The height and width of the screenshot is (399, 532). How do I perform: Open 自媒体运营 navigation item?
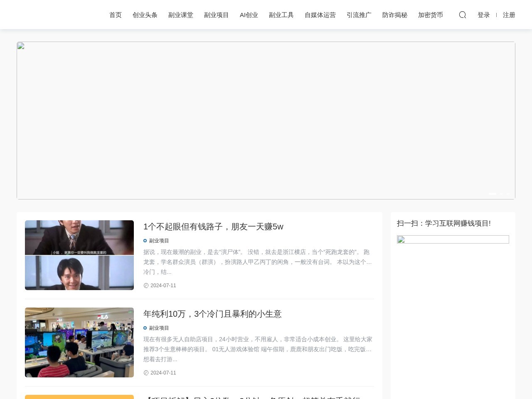click(320, 15)
